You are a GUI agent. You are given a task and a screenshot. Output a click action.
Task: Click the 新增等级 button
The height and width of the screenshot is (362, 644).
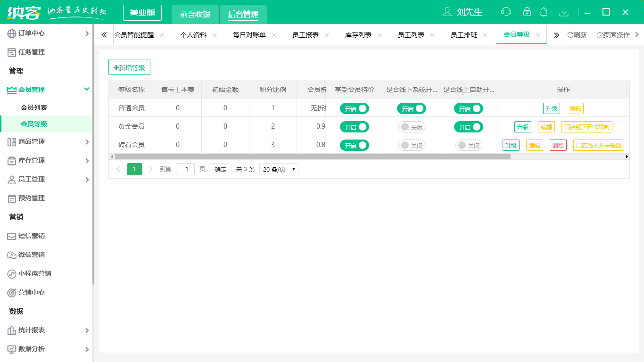coord(129,67)
